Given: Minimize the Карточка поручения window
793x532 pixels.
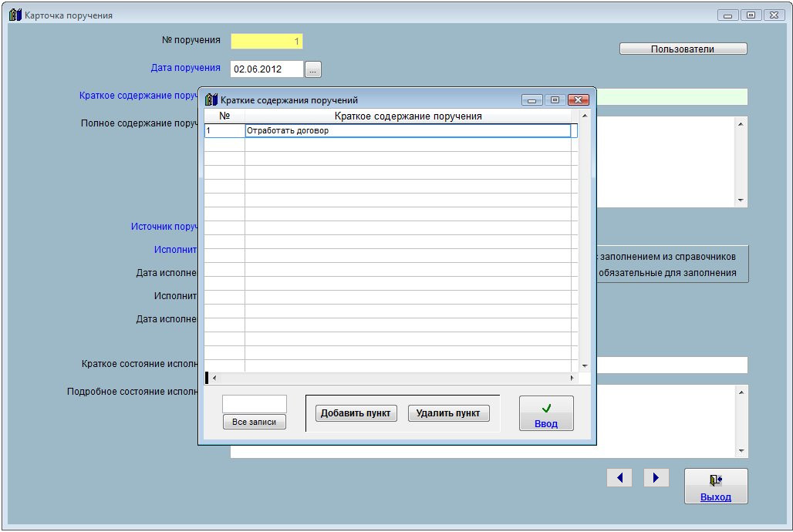Looking at the screenshot, I should pyautogui.click(x=727, y=15).
